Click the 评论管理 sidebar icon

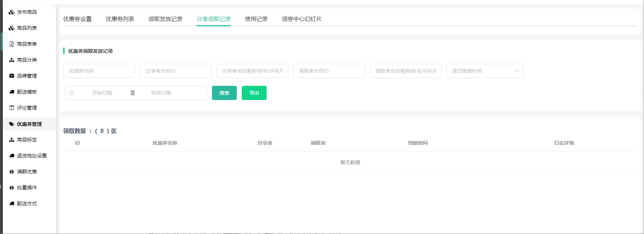click(x=12, y=108)
